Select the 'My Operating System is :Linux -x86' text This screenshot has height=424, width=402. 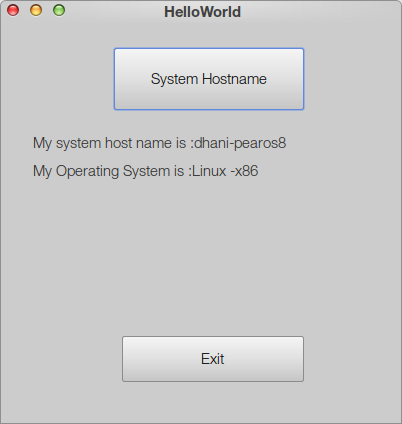(145, 171)
